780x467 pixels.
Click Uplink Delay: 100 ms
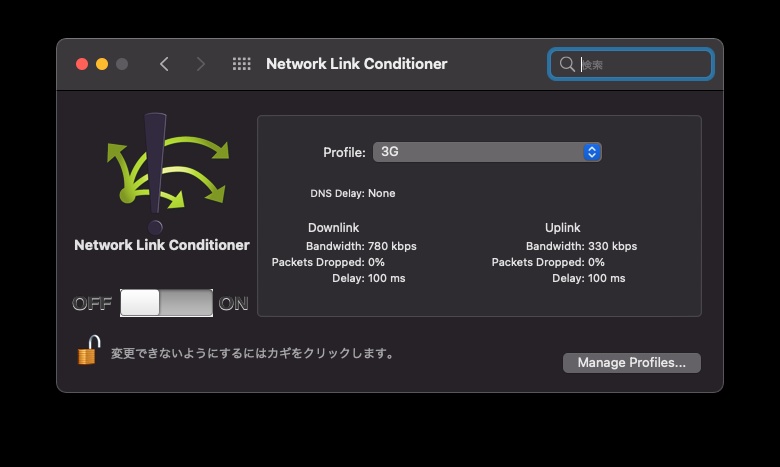[588, 278]
